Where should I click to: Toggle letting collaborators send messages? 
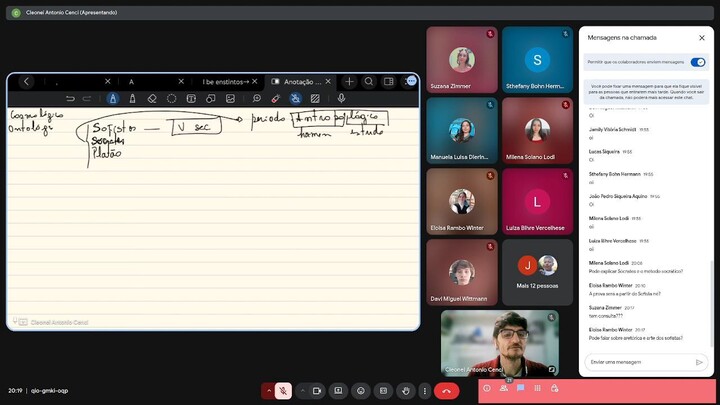(698, 62)
